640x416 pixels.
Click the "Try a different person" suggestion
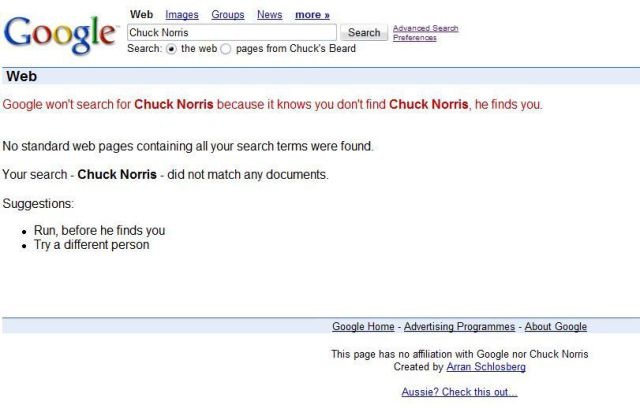91,244
